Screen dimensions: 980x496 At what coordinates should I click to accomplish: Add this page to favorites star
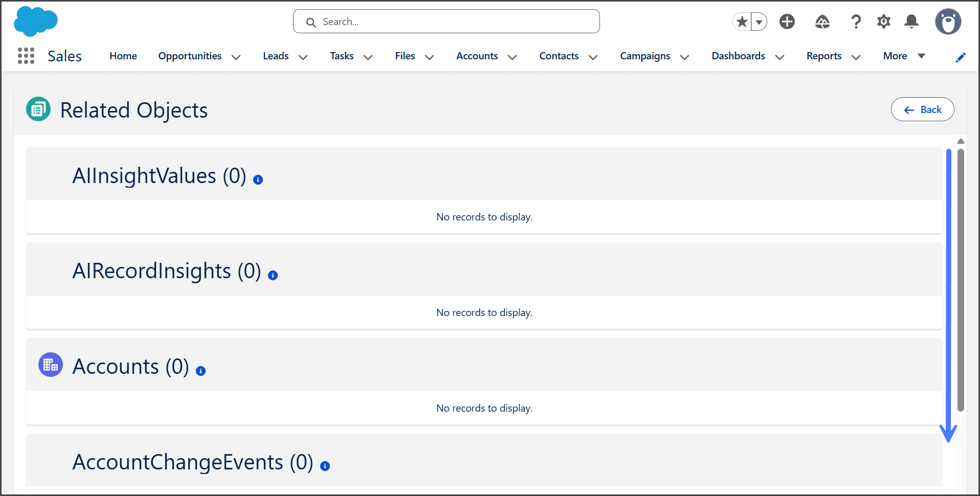(742, 21)
